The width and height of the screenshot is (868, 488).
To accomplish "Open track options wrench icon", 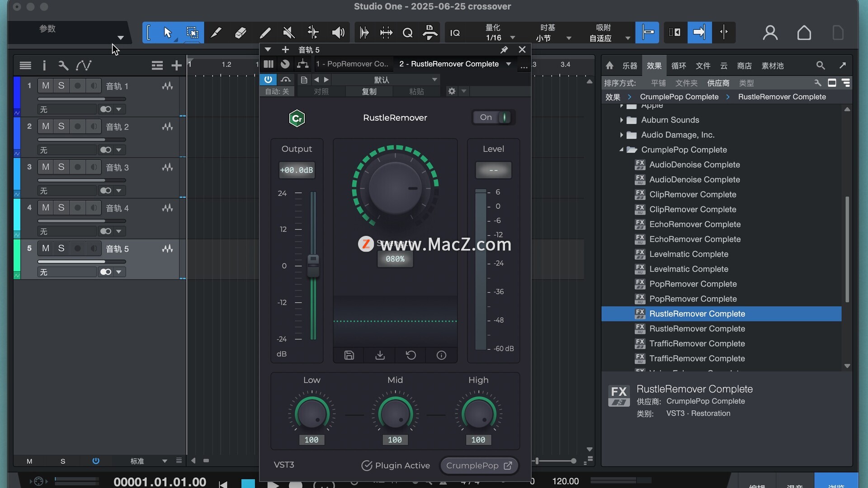I will [63, 66].
